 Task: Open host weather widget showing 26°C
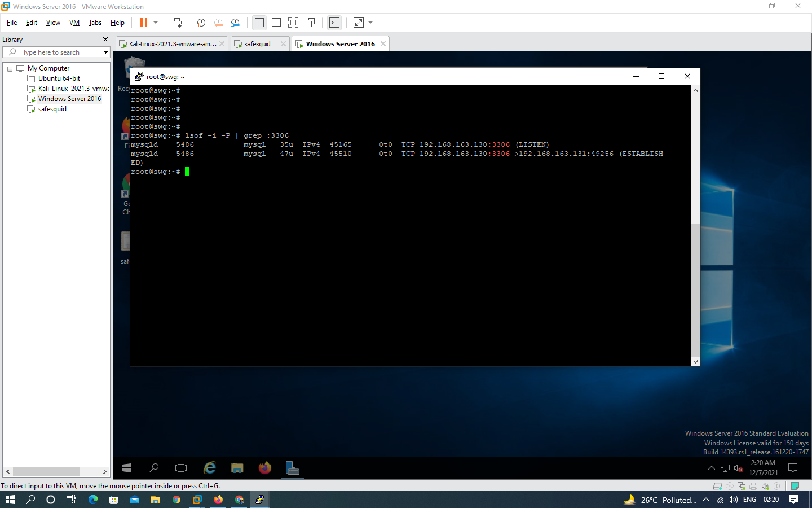pos(660,500)
